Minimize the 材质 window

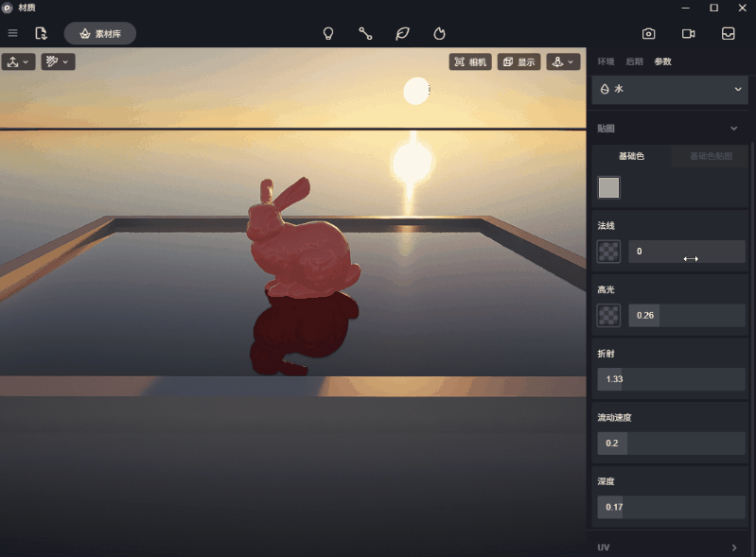click(x=686, y=8)
